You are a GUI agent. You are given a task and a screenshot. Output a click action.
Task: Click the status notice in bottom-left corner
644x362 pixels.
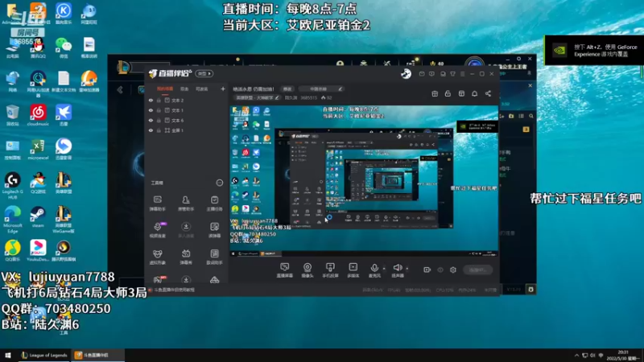171,290
